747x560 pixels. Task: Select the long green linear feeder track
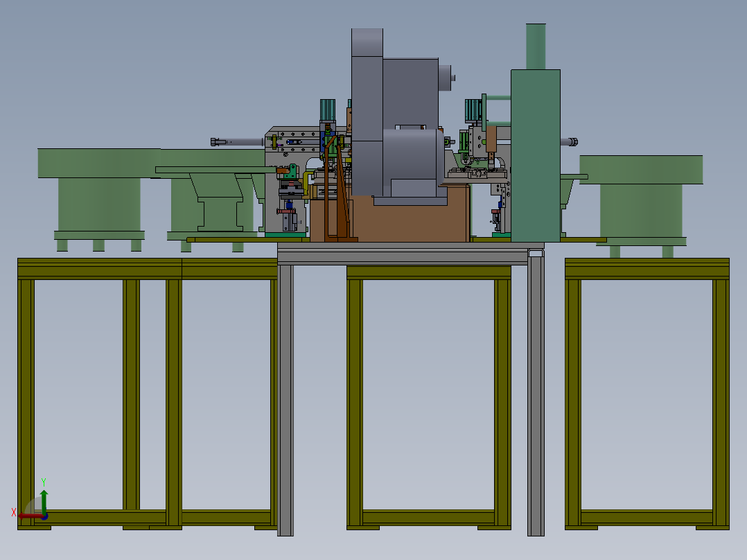[216, 170]
